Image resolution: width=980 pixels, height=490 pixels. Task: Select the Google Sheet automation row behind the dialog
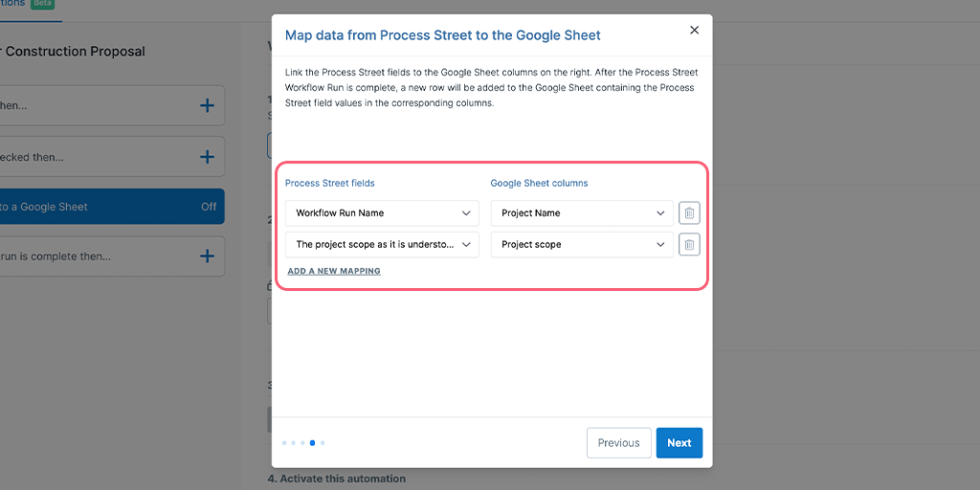111,207
